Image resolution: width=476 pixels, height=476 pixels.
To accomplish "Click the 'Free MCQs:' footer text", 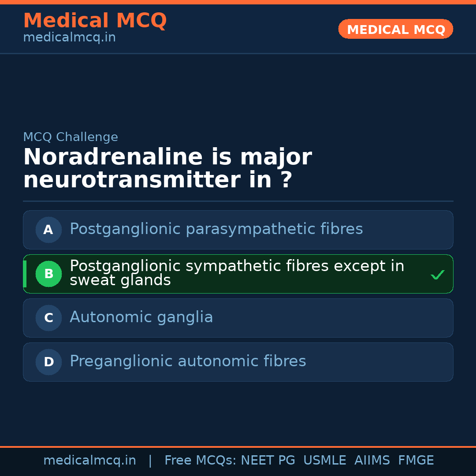I will pyautogui.click(x=201, y=461).
